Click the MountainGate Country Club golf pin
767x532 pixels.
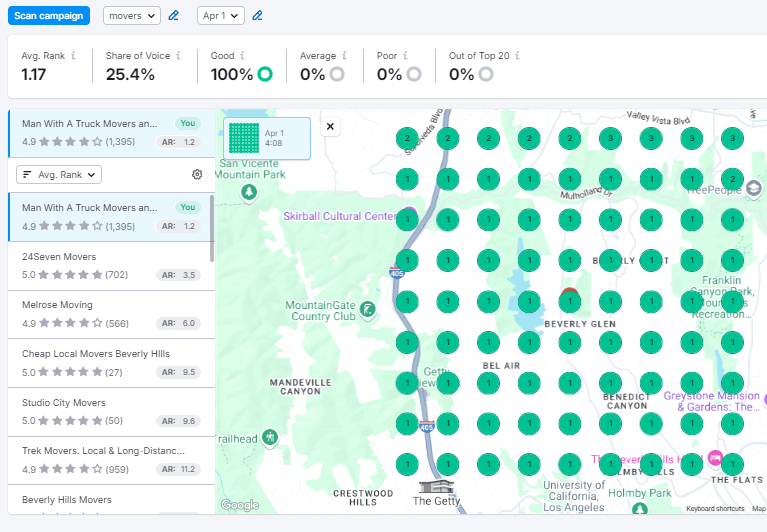point(367,309)
